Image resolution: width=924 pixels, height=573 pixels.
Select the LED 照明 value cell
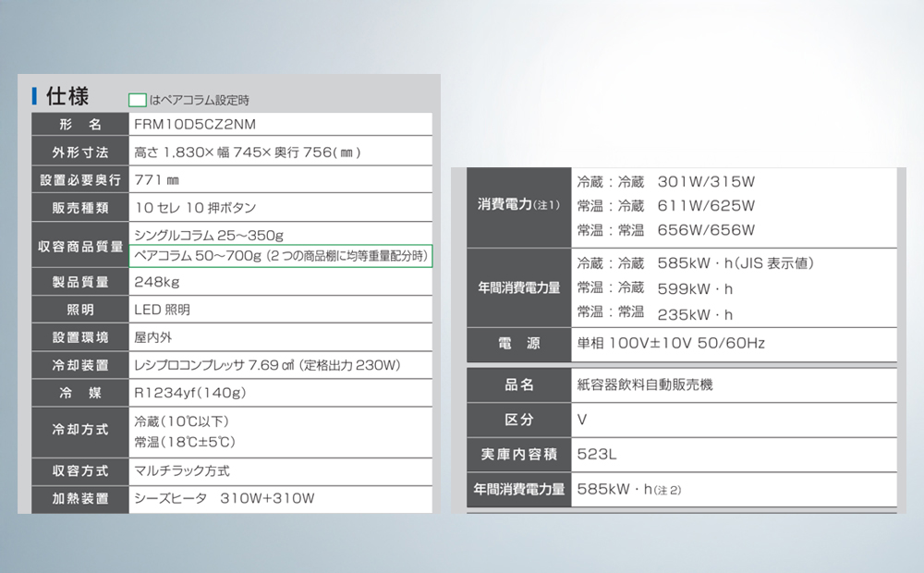[x=163, y=310]
